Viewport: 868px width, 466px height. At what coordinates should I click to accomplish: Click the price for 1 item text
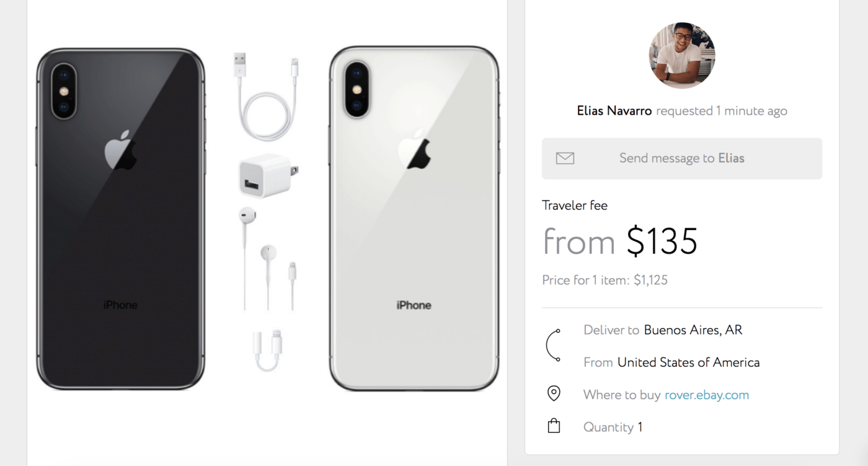605,280
